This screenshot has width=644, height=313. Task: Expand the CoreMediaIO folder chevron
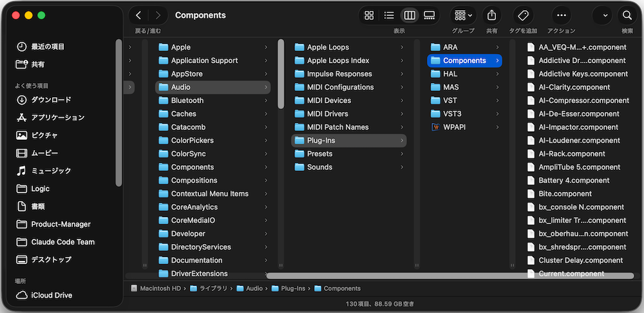coord(266,220)
